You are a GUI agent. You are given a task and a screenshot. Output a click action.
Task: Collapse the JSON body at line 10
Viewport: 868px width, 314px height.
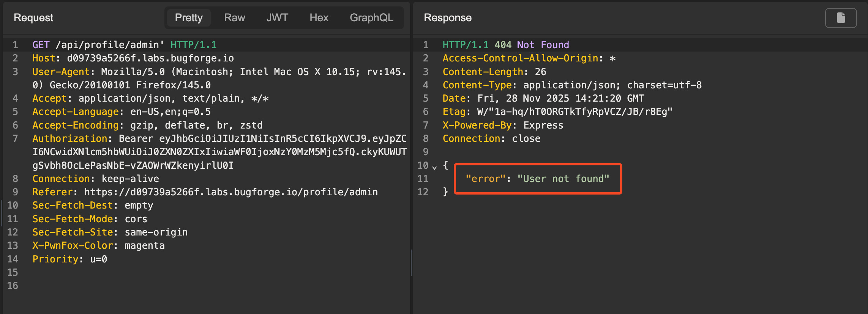click(435, 166)
